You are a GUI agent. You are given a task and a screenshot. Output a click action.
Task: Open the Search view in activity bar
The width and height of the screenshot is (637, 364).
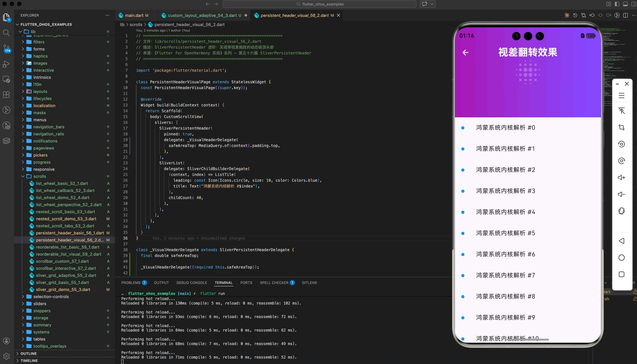tap(6, 32)
